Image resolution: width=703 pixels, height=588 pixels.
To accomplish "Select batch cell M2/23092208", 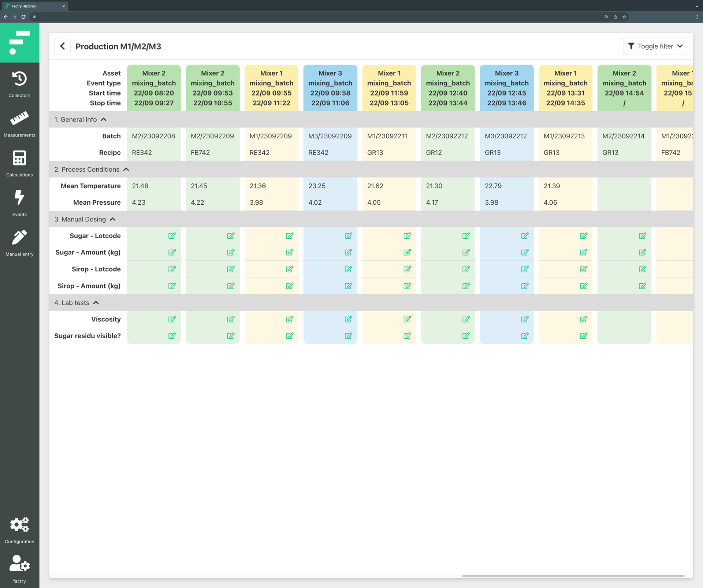I will point(154,136).
